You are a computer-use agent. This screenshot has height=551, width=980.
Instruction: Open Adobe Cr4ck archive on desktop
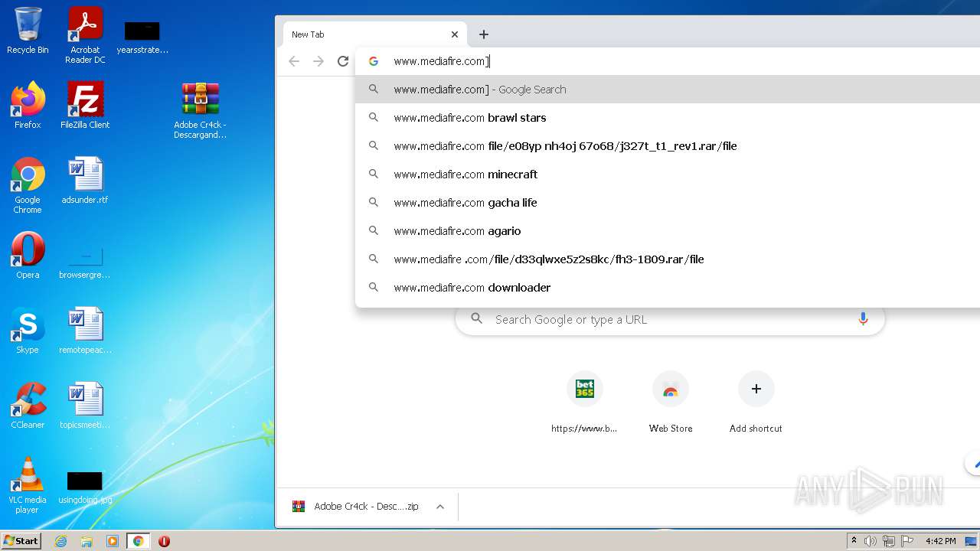(x=200, y=110)
